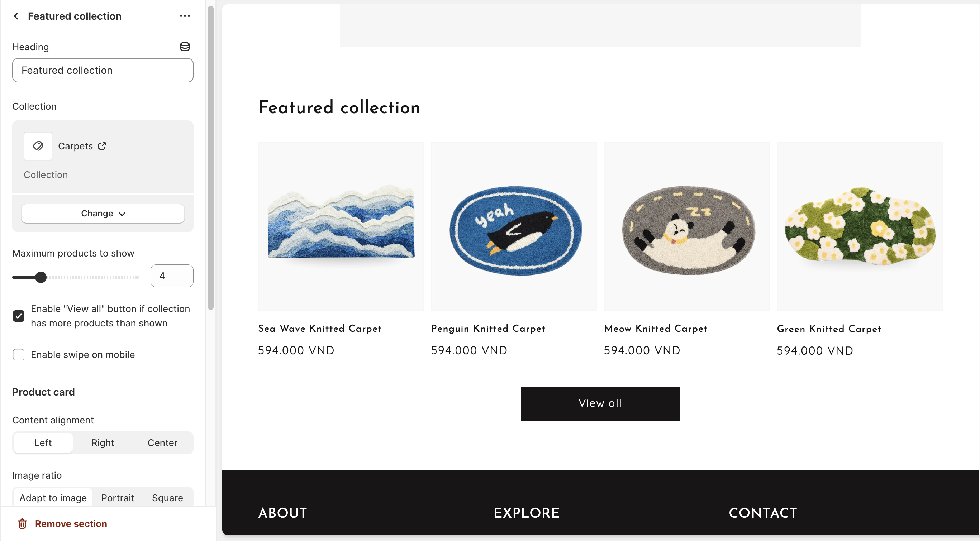Viewport: 980px width, 541px height.
Task: Set content alignment to Right
Action: [x=103, y=443]
